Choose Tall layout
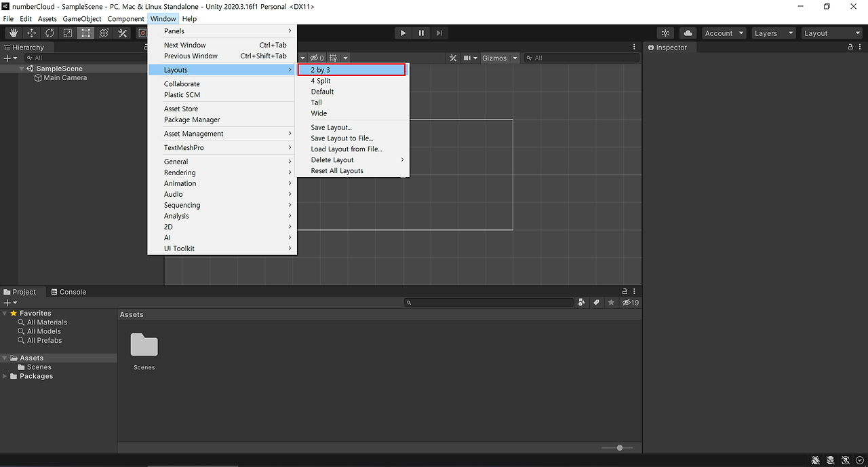 [353, 102]
